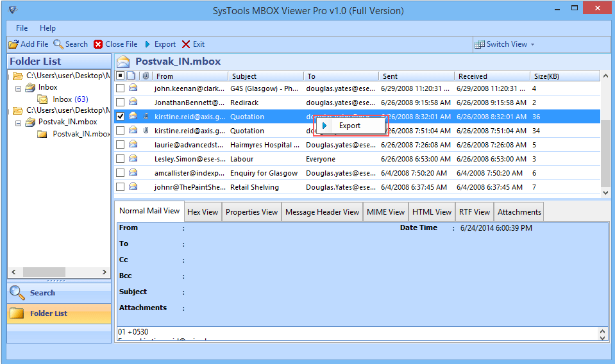The height and width of the screenshot is (364, 615).
Task: Click the paperclip icon on selected kirstine.reid row
Action: tap(146, 116)
